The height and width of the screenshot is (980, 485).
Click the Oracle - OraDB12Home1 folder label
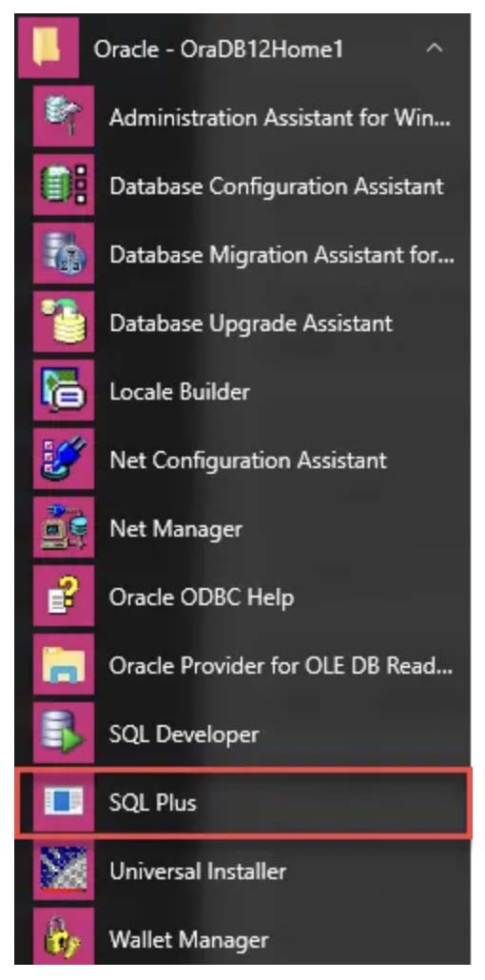pyautogui.click(x=219, y=49)
